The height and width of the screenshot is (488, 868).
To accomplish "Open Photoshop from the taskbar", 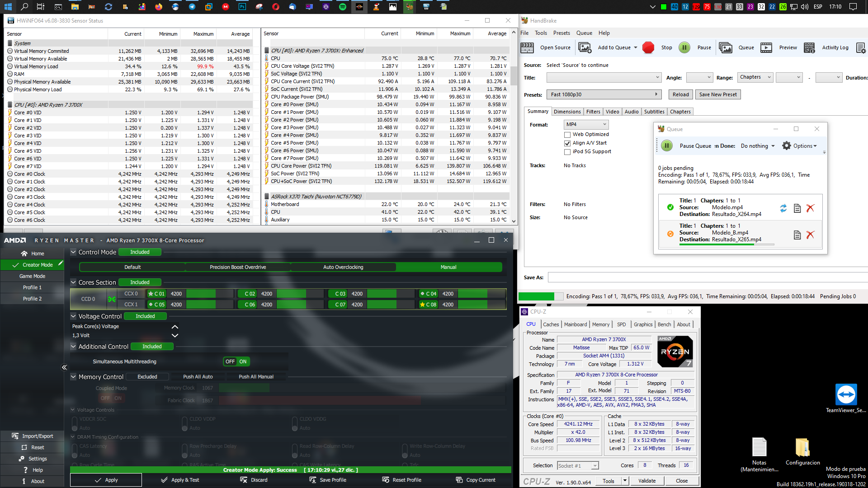I will [x=242, y=7].
